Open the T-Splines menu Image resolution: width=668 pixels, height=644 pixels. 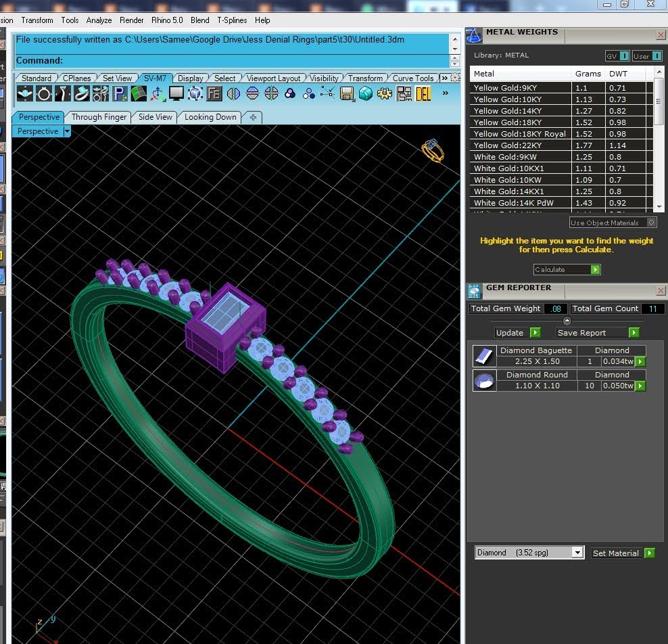click(x=232, y=20)
